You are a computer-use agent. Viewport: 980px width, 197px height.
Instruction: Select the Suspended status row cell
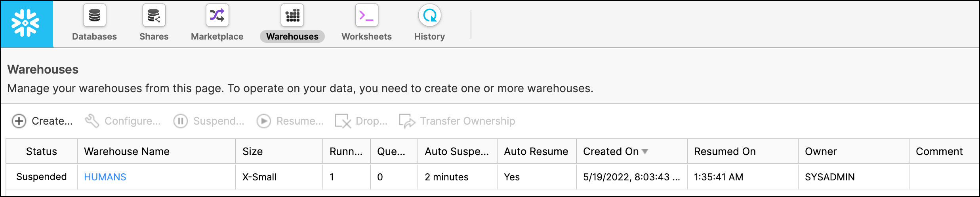42,177
